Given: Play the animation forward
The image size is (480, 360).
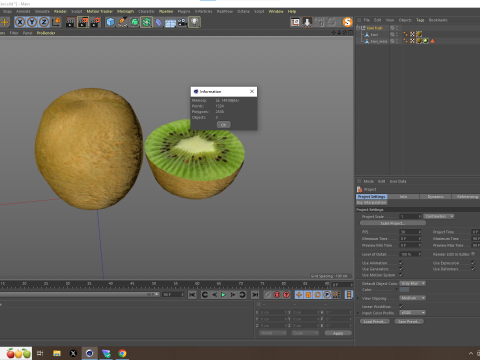Looking at the screenshot, I should [224, 295].
